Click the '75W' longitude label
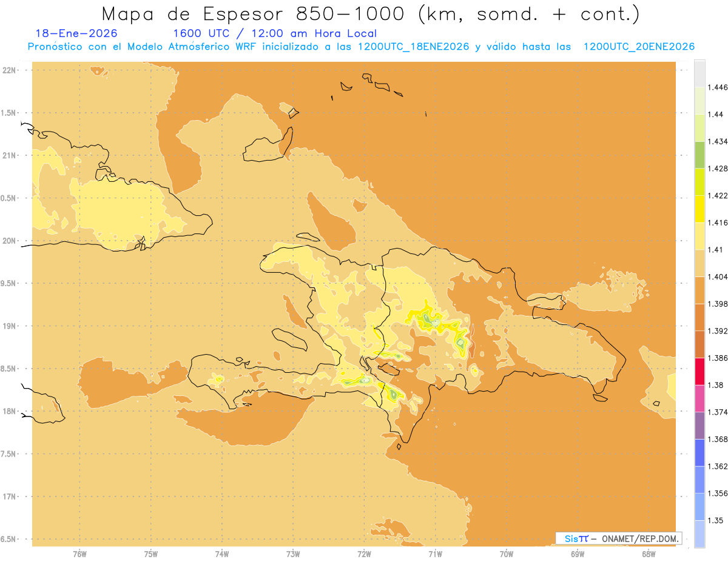The height and width of the screenshot is (562, 728). 150,554
